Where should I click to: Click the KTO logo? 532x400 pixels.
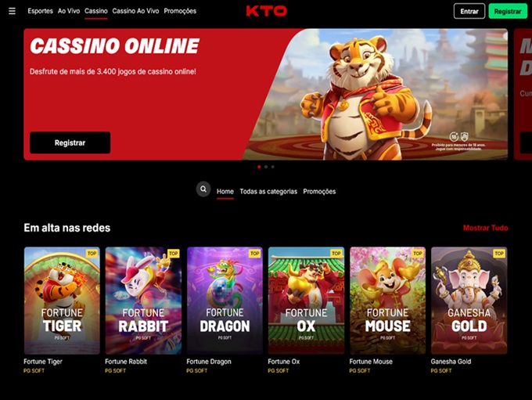click(266, 11)
